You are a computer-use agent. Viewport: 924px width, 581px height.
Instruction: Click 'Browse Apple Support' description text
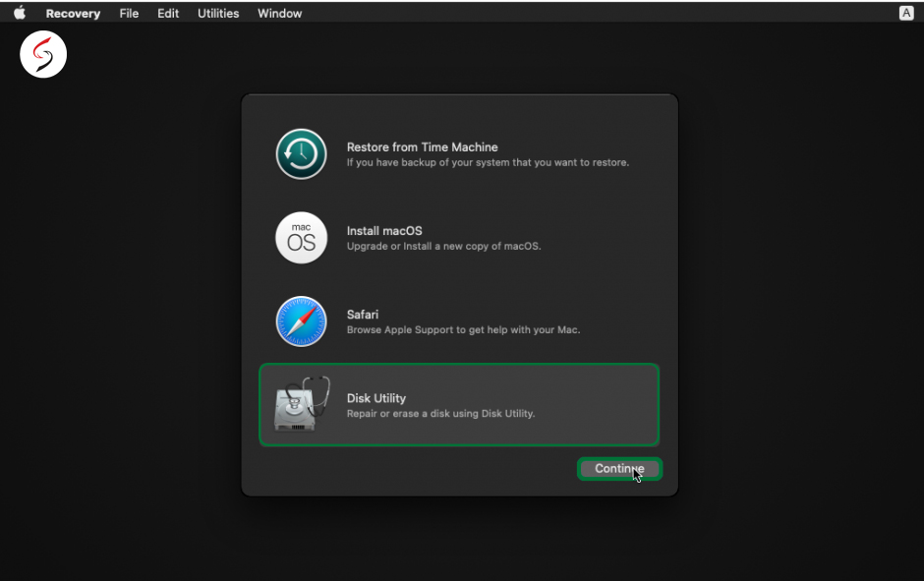463,330
